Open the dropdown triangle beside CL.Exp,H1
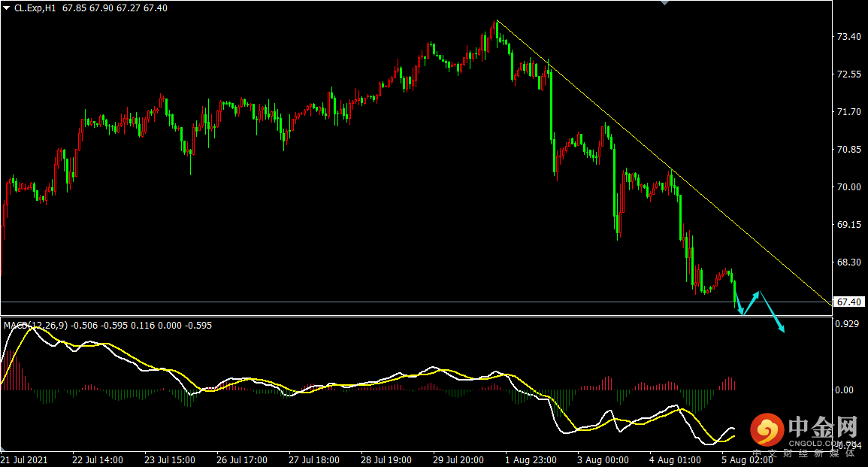 pos(7,8)
